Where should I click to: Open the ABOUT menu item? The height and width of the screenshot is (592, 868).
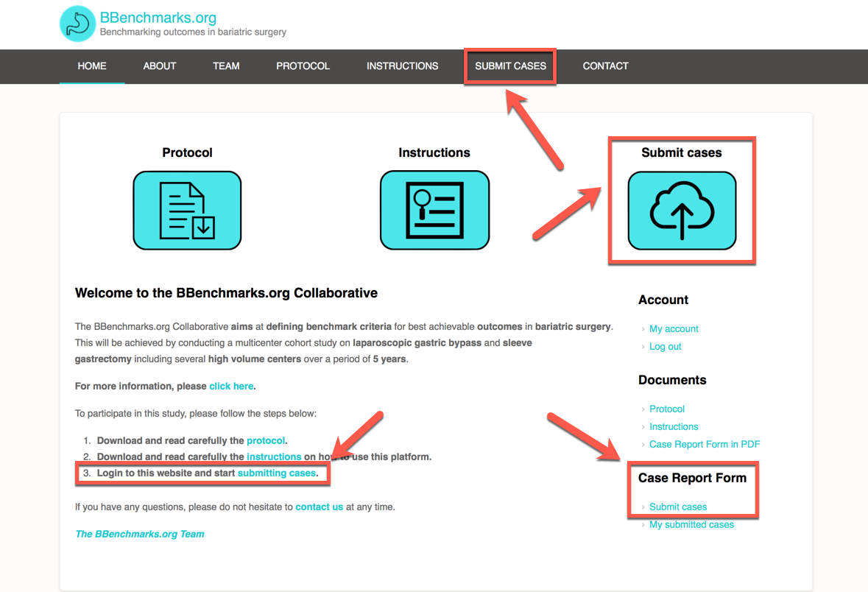(160, 66)
